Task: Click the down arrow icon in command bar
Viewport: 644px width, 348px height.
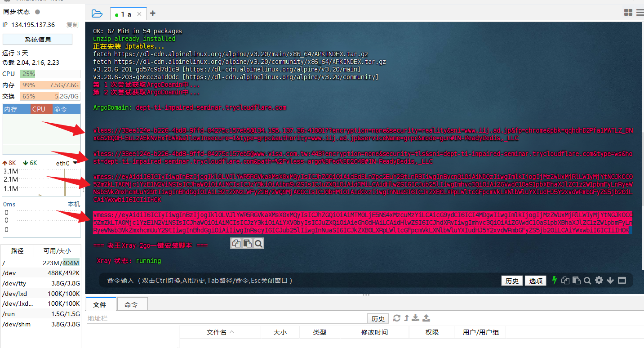Action: pos(610,281)
